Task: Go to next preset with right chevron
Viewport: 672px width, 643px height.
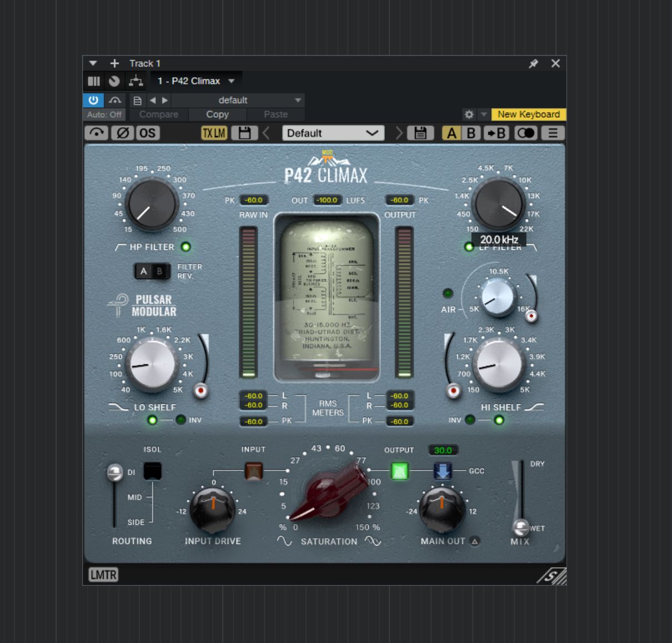Action: pos(399,133)
